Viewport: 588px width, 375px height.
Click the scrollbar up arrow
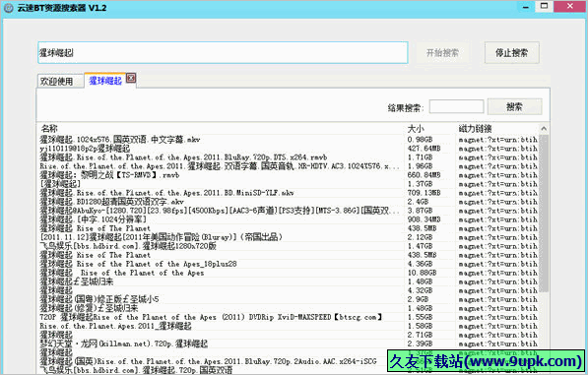544,129
